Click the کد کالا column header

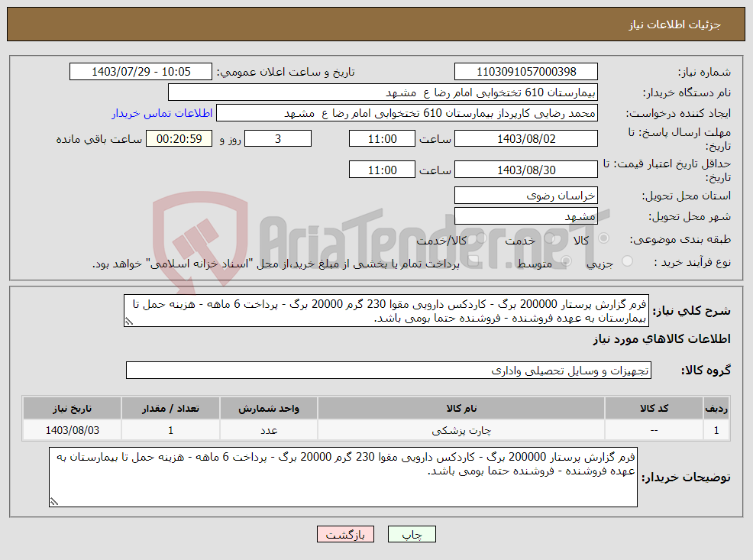654,408
